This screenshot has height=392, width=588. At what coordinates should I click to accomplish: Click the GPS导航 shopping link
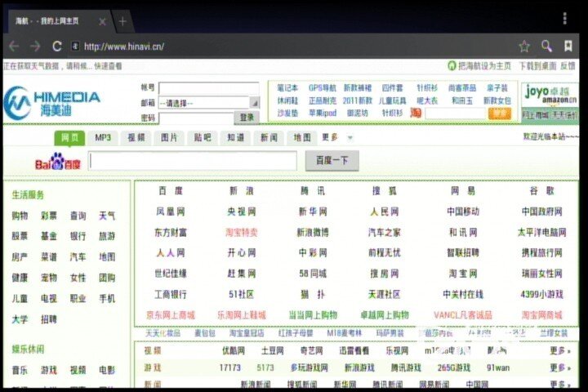click(x=323, y=88)
